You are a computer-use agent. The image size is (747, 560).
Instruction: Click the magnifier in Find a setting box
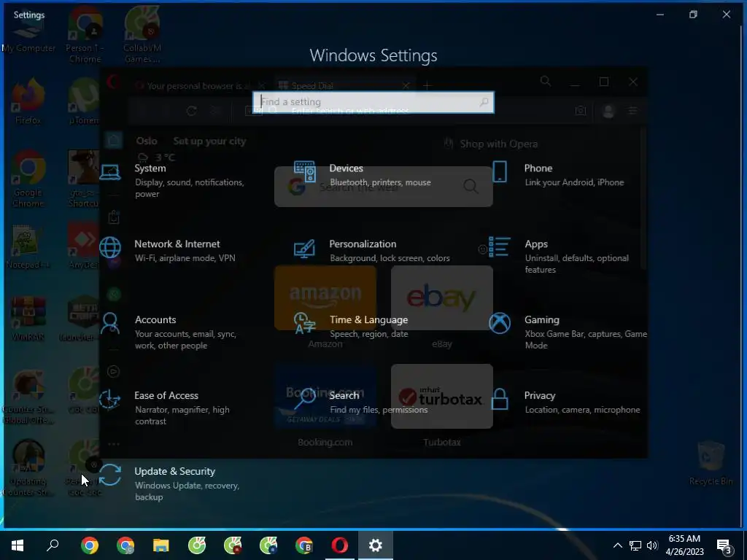click(x=484, y=102)
